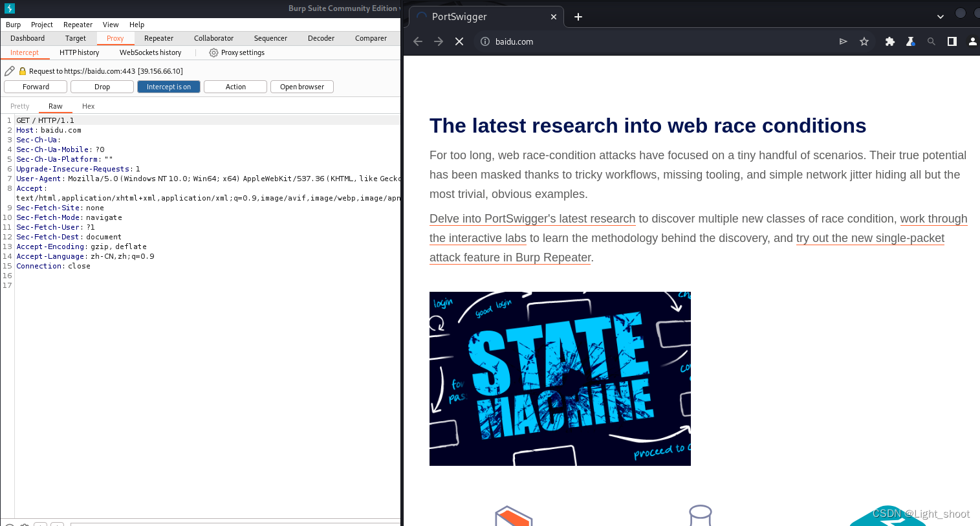Click the State Machine research image

click(x=560, y=378)
